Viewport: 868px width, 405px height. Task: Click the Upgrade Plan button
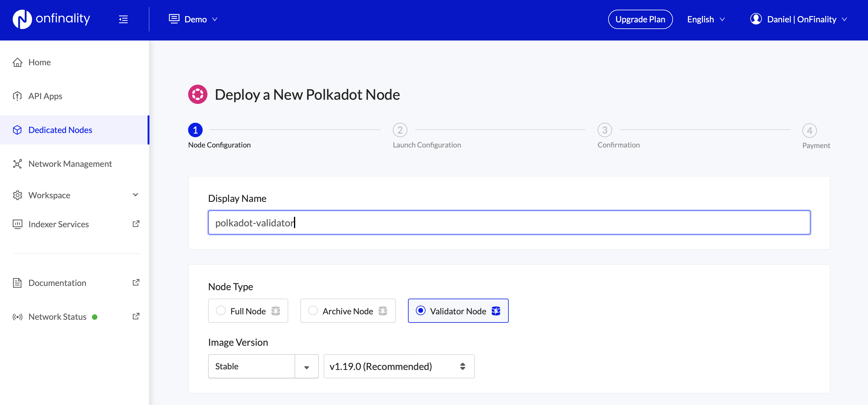point(640,19)
